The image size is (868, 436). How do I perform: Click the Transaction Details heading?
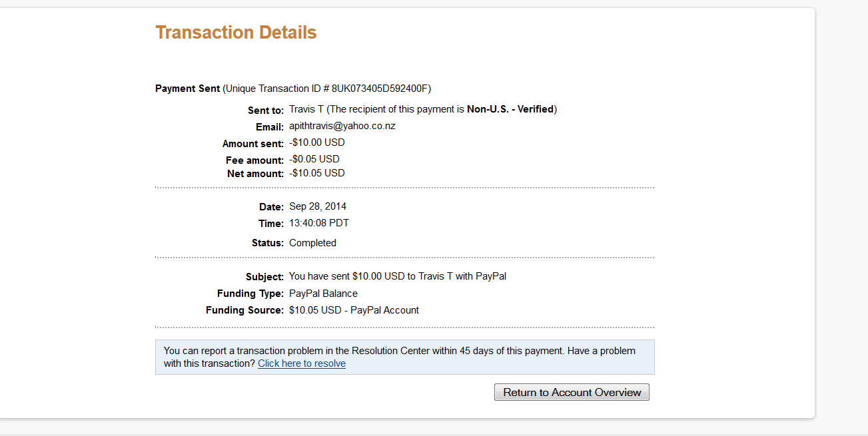236,33
